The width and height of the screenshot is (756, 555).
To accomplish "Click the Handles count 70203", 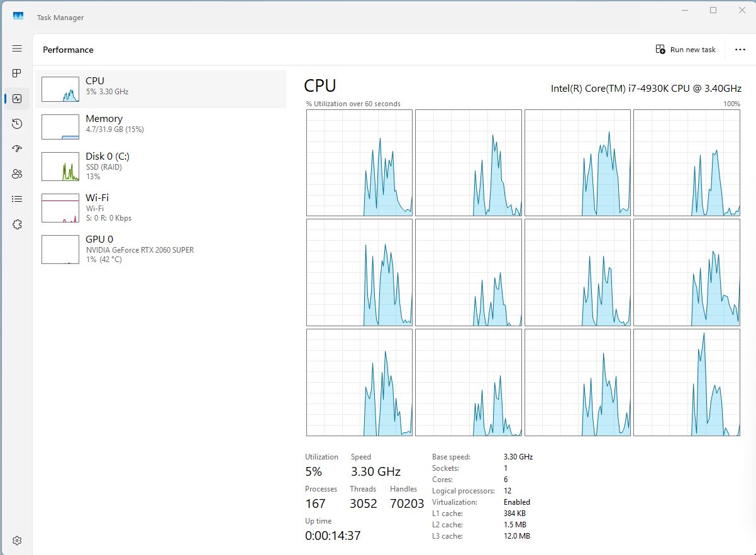I will (x=407, y=503).
